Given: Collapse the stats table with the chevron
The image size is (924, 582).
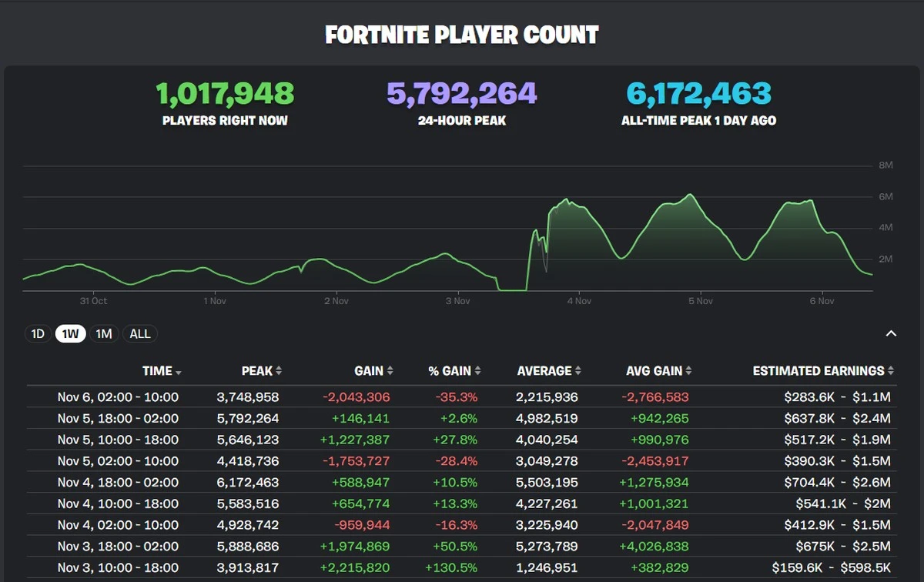Looking at the screenshot, I should click(x=891, y=333).
